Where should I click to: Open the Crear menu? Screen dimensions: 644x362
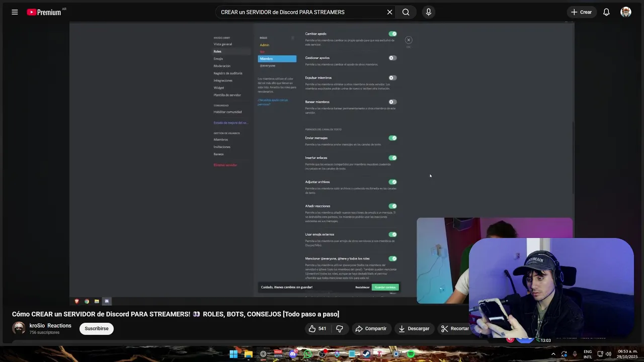click(x=582, y=12)
